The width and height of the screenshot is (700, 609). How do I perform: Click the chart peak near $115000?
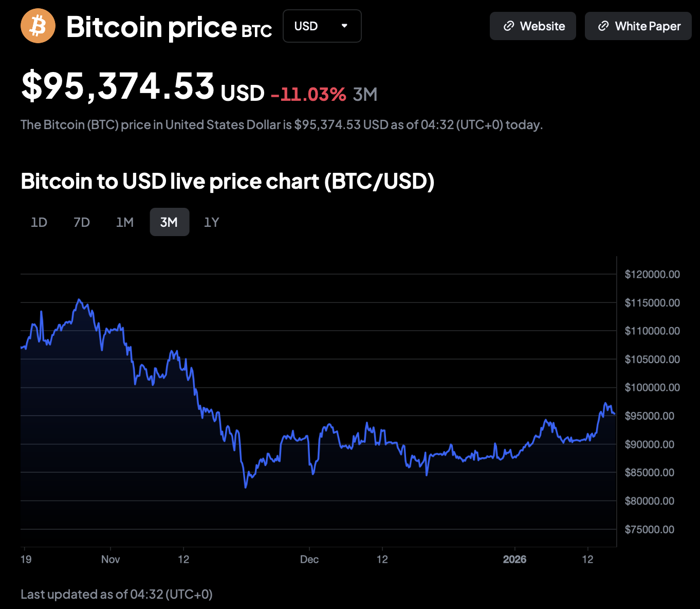coord(79,299)
